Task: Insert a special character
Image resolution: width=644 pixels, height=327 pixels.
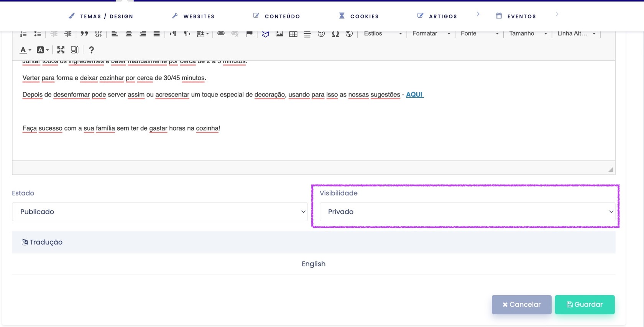Action: coord(335,34)
